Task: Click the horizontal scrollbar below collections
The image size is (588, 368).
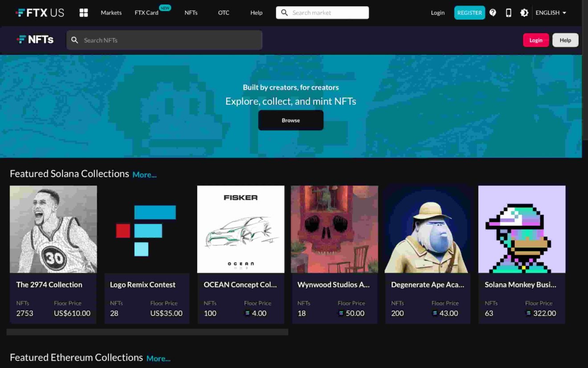Action: click(x=147, y=332)
